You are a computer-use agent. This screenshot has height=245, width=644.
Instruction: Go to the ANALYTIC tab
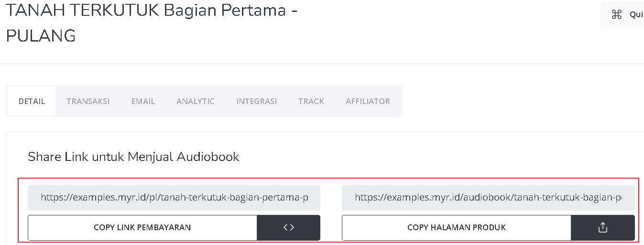point(196,101)
